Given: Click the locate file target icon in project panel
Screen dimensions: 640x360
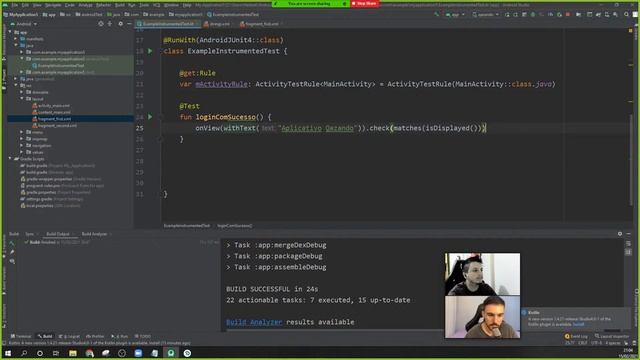Looking at the screenshot, I should pos(101,24).
